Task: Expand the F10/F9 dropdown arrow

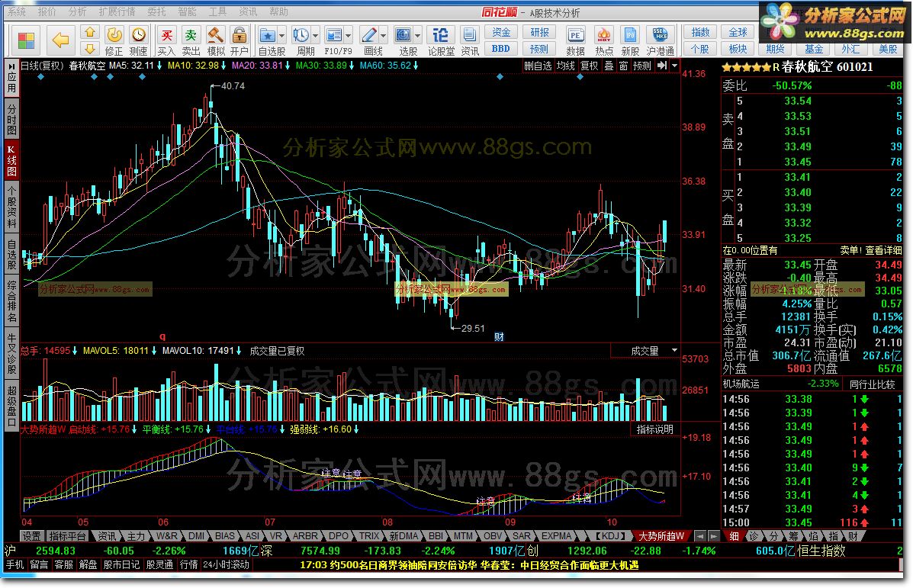Action: 349,36
